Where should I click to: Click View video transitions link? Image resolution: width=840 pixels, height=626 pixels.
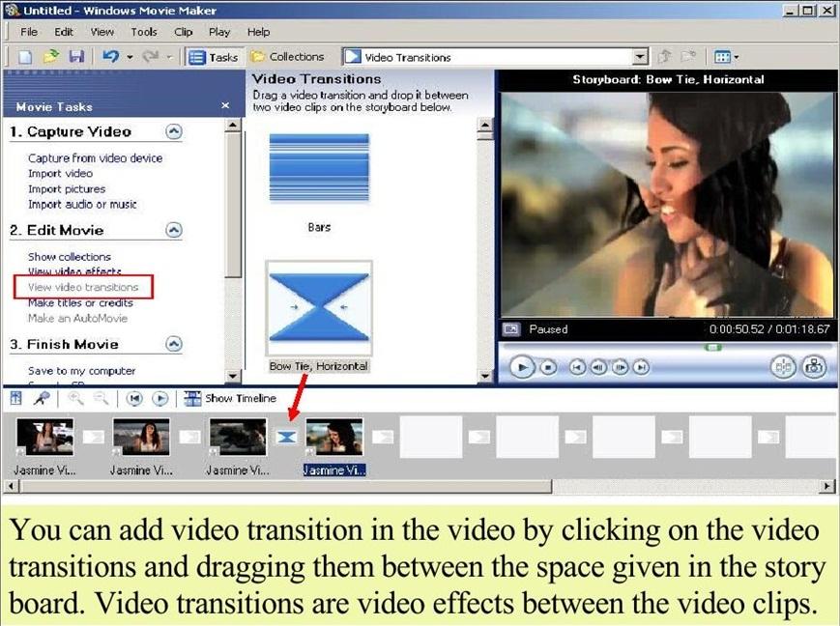83,287
